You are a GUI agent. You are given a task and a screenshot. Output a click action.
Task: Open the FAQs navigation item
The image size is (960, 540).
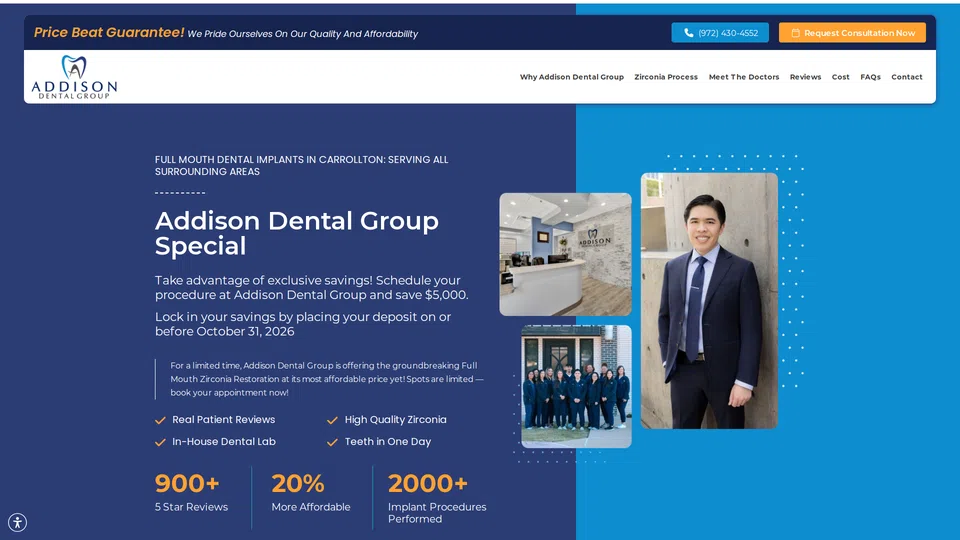(870, 77)
